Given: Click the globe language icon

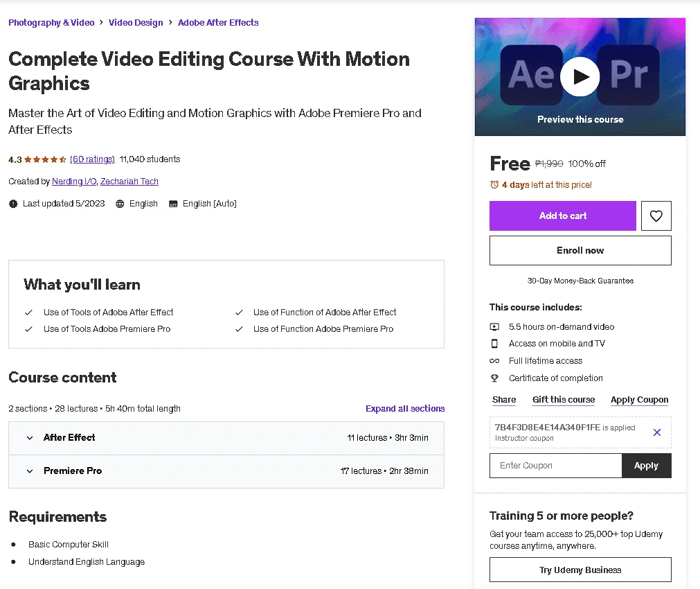Looking at the screenshot, I should pos(120,204).
